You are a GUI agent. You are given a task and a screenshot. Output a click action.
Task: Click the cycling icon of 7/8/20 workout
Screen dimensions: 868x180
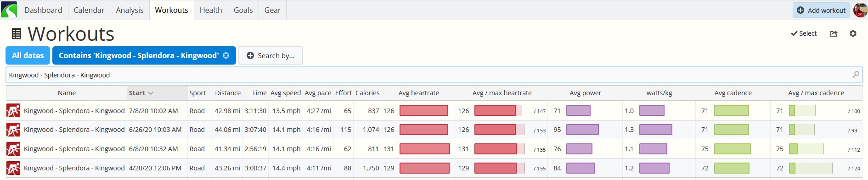pos(13,111)
